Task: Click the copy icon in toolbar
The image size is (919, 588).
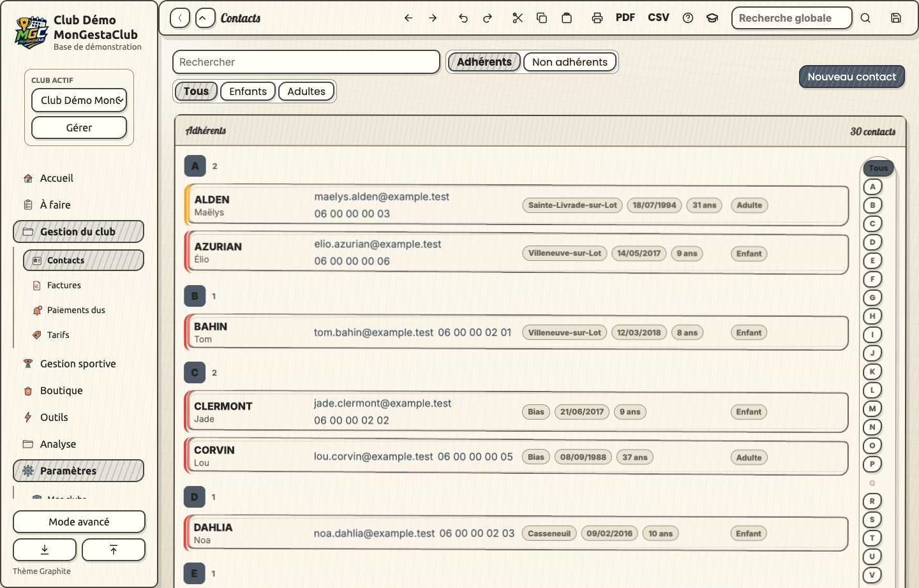Action: pyautogui.click(x=542, y=18)
